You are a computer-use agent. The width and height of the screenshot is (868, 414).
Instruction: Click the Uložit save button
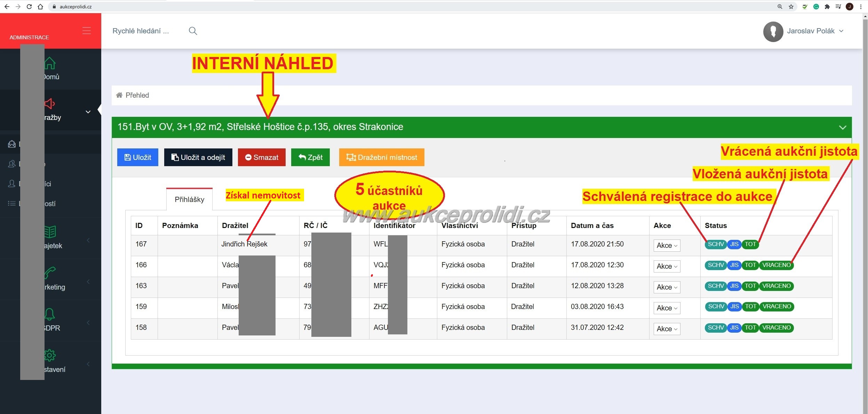[137, 157]
